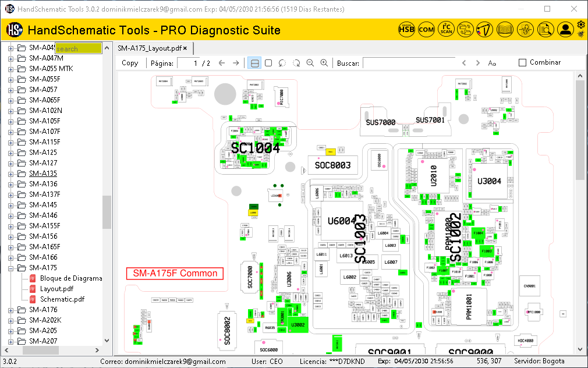
Task: Expand the SM-A102N folder
Action: (10, 111)
